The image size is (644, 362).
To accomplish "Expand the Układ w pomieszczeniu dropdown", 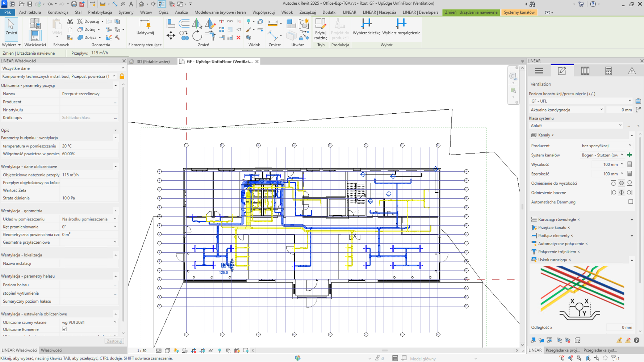I will pos(115,219).
